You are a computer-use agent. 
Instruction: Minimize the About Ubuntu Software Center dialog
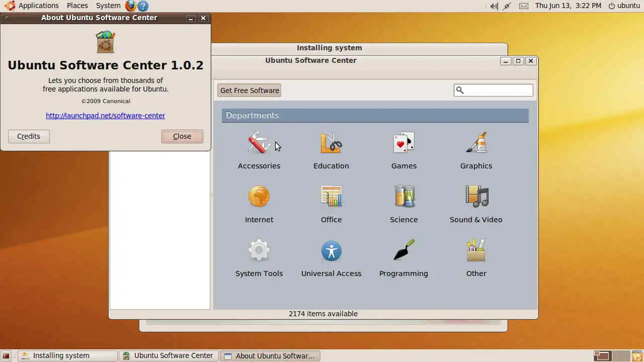coord(191,18)
